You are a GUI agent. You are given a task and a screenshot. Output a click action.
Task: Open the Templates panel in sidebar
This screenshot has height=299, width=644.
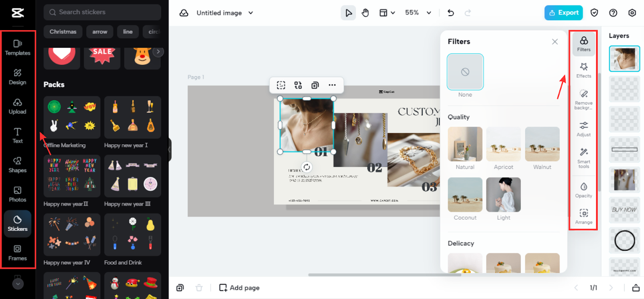click(x=18, y=47)
